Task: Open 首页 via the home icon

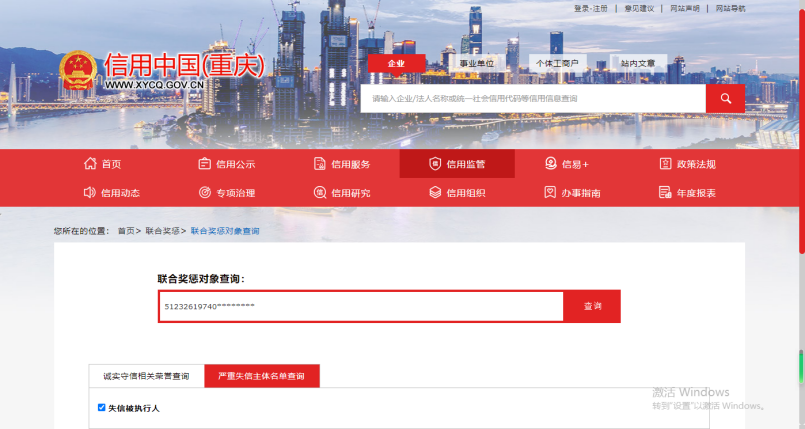Action: (89, 164)
